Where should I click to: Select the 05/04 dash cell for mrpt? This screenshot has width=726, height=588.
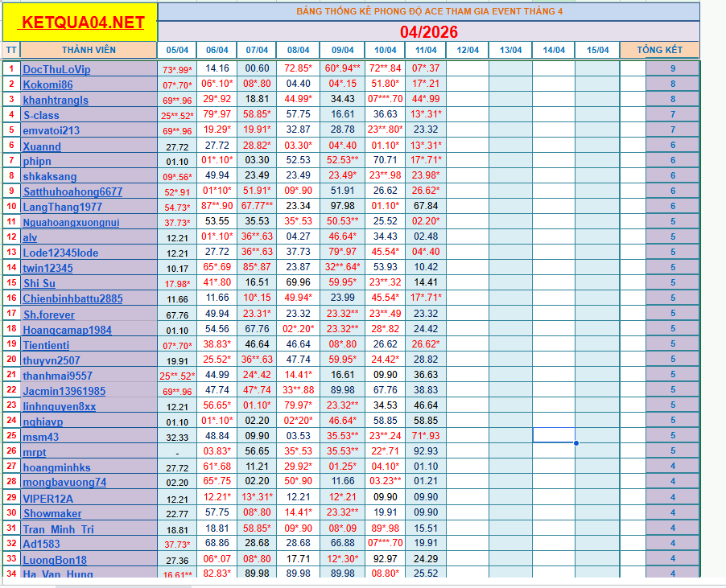tap(177, 452)
